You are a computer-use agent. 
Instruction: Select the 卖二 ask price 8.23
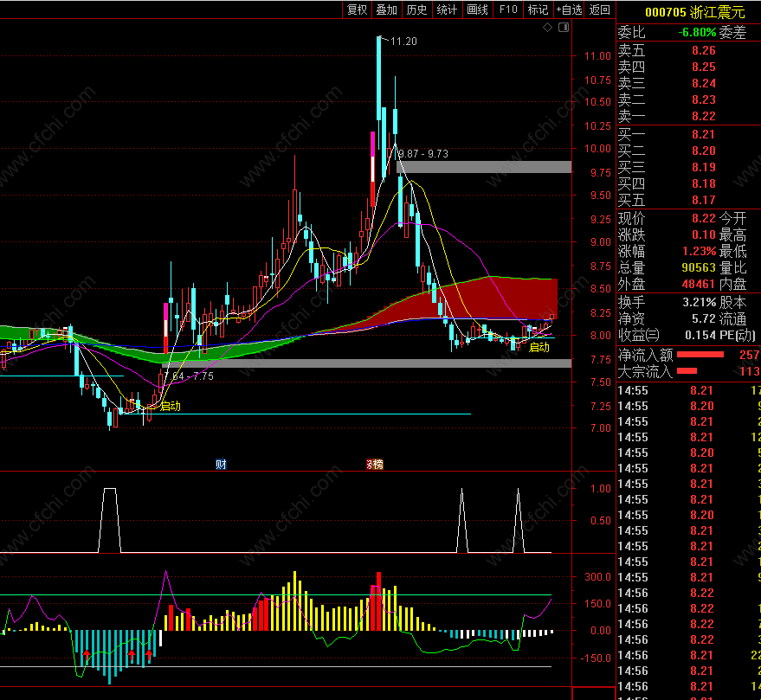pyautogui.click(x=704, y=100)
